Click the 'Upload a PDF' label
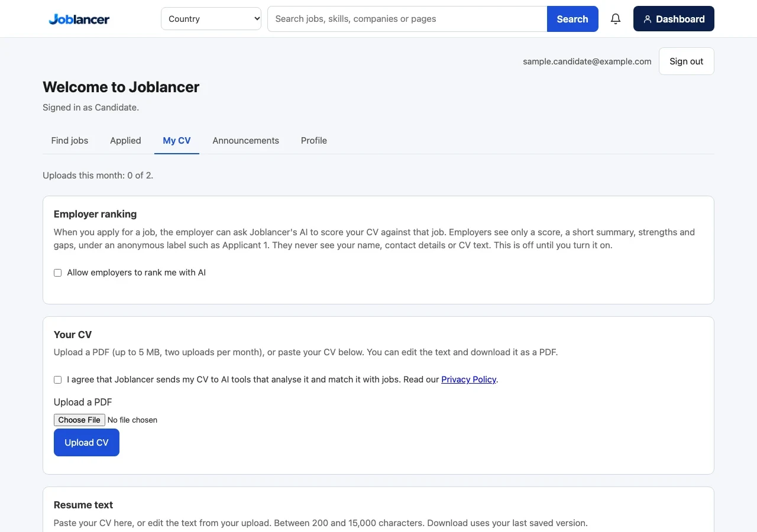 coord(83,402)
